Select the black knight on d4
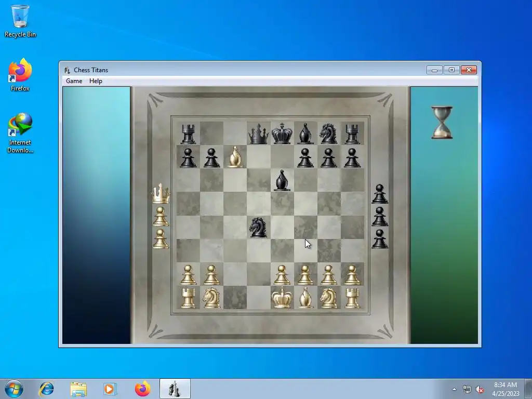 click(258, 228)
